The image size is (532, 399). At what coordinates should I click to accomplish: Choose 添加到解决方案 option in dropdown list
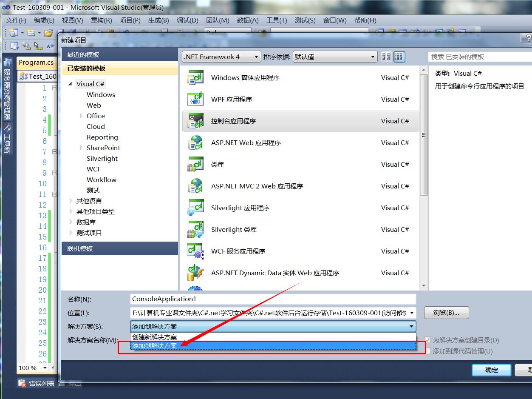[273, 346]
